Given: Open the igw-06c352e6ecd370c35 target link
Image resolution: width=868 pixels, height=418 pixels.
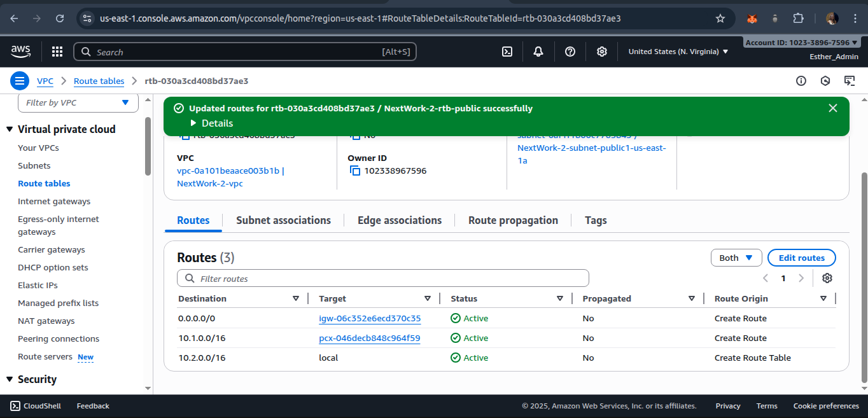Looking at the screenshot, I should click(x=370, y=318).
